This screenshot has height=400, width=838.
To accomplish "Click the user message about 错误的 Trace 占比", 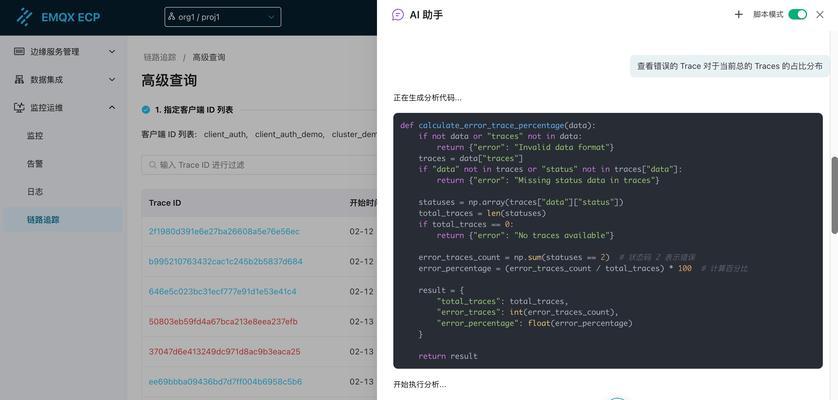I will pos(730,66).
